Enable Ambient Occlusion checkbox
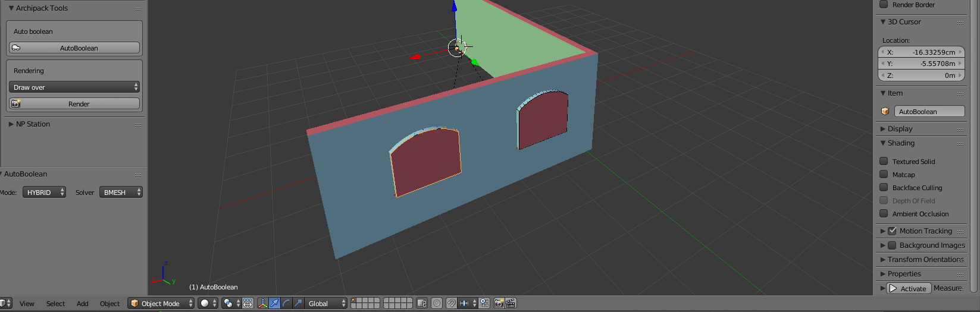 884,213
